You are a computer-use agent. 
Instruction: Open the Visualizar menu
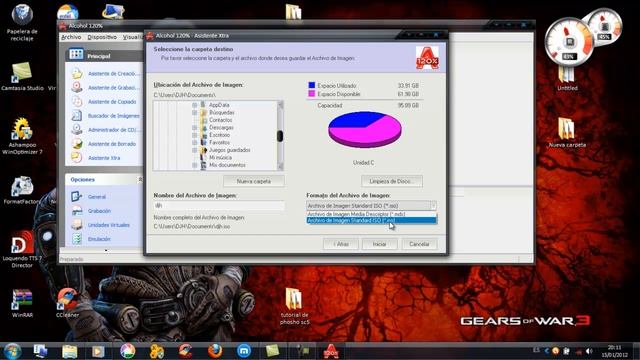point(133,37)
